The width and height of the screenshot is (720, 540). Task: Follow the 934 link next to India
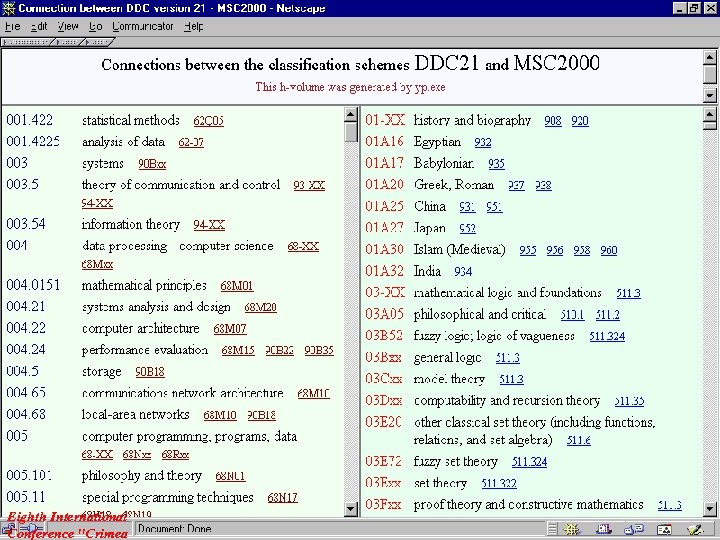tap(463, 271)
